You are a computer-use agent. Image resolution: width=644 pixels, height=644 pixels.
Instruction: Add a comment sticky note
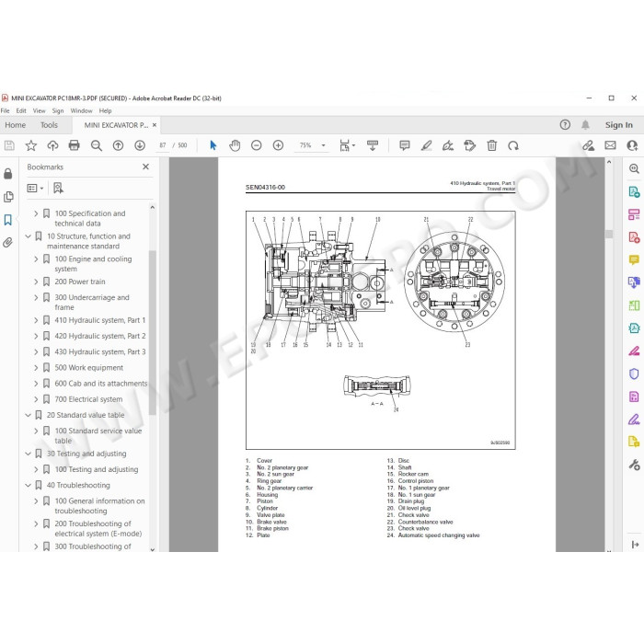click(405, 145)
